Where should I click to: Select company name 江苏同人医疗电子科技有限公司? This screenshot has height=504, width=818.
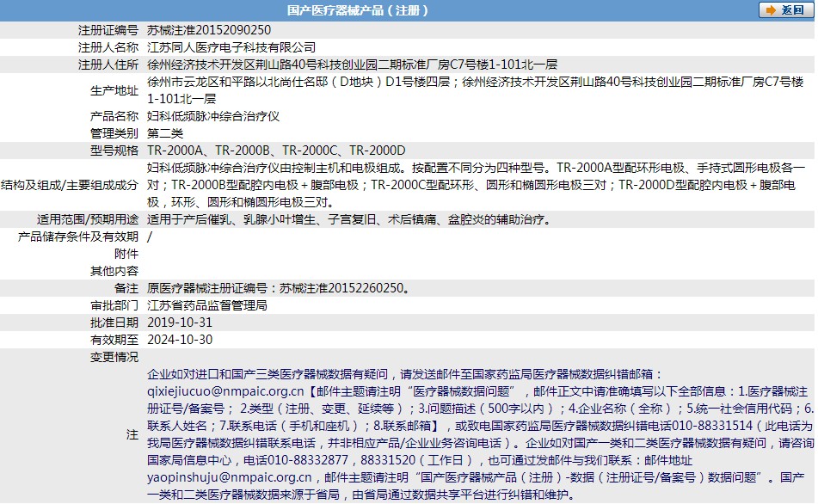[x=231, y=47]
